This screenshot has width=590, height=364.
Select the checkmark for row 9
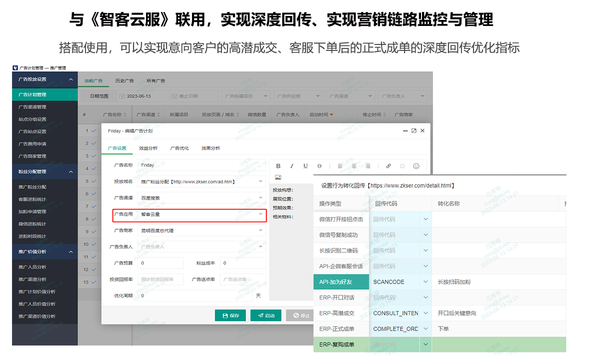coord(93,232)
